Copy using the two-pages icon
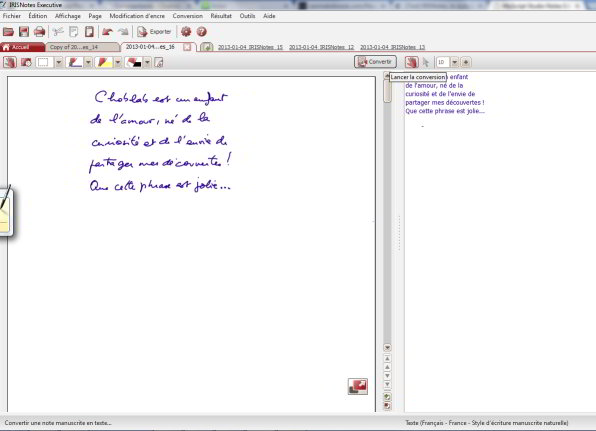This screenshot has height=431, width=596. tap(74, 32)
